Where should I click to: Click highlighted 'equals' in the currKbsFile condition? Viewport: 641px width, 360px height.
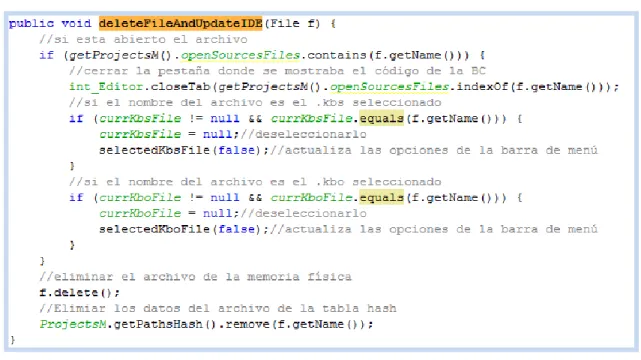(381, 119)
